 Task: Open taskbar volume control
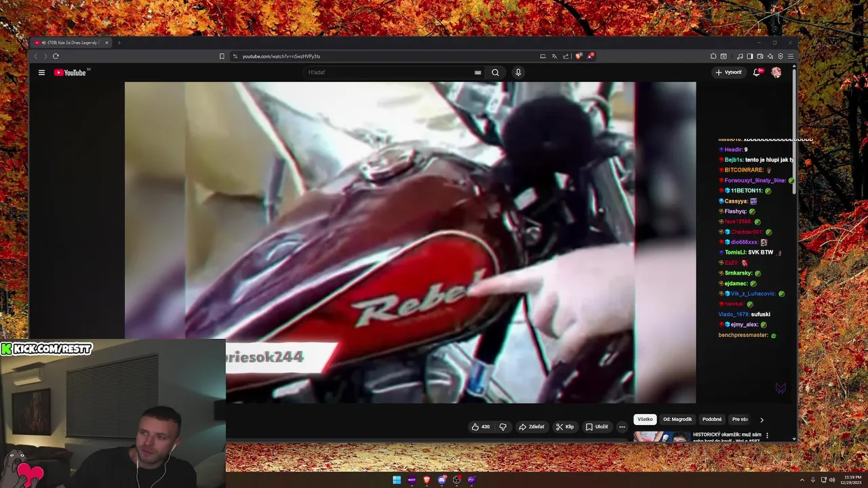coord(832,480)
